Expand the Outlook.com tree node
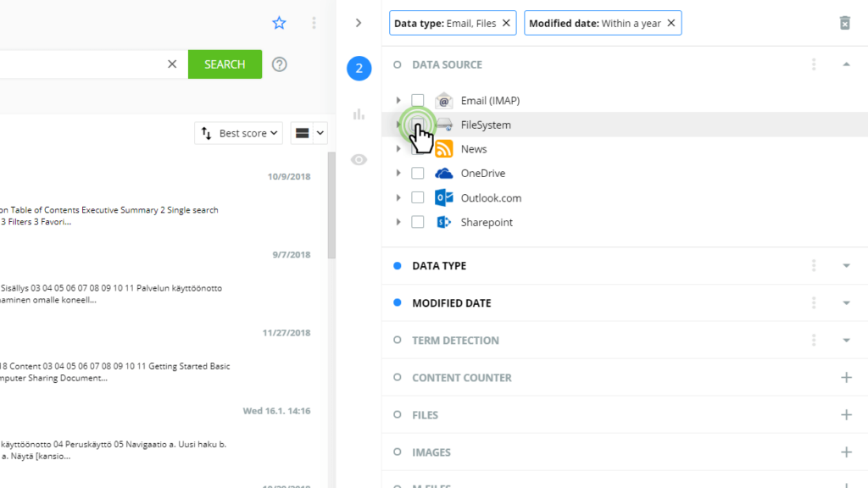868x488 pixels. tap(398, 197)
